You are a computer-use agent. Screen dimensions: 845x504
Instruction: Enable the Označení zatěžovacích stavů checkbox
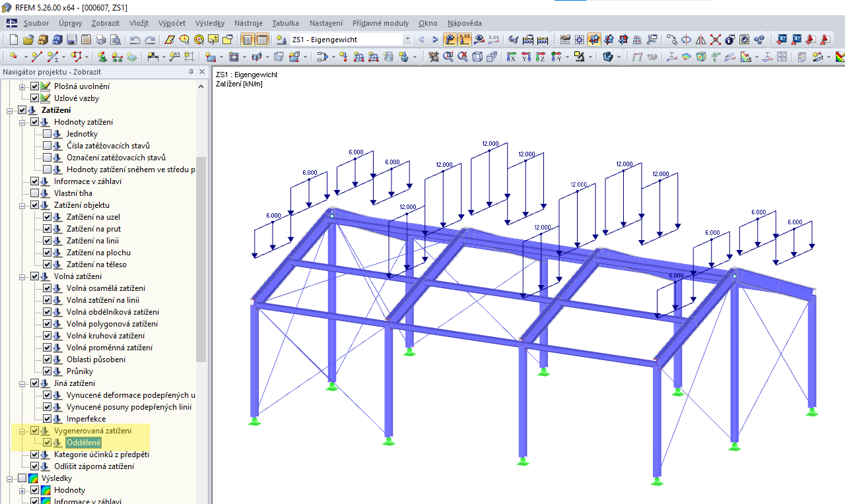click(x=47, y=158)
